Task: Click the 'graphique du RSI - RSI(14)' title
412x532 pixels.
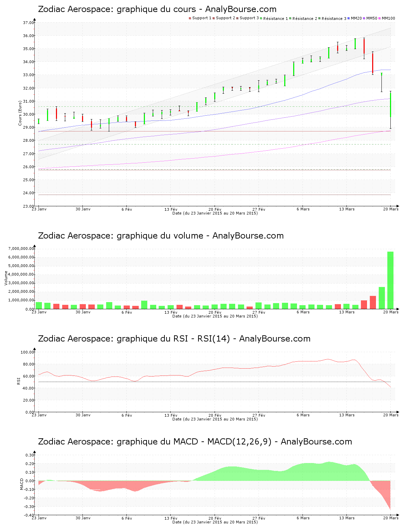Action: click(174, 339)
